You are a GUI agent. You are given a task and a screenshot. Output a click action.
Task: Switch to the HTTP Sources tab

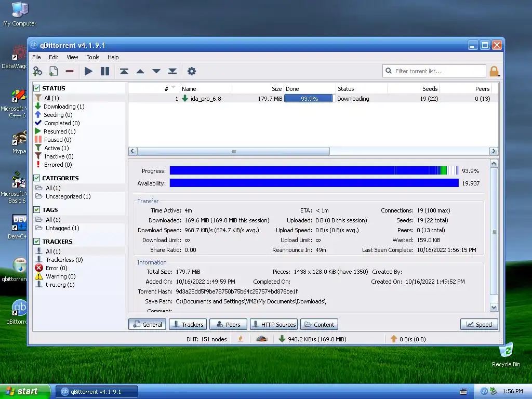coord(274,324)
